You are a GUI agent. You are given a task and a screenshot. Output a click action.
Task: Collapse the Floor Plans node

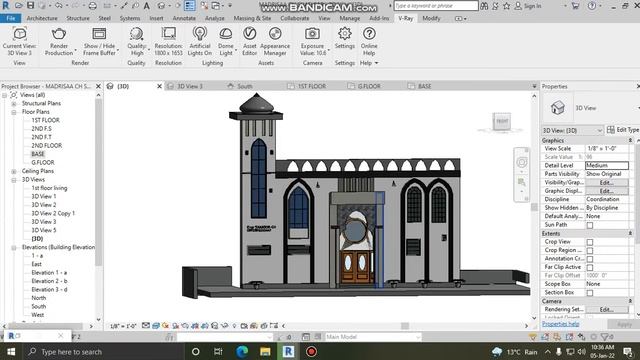point(14,112)
